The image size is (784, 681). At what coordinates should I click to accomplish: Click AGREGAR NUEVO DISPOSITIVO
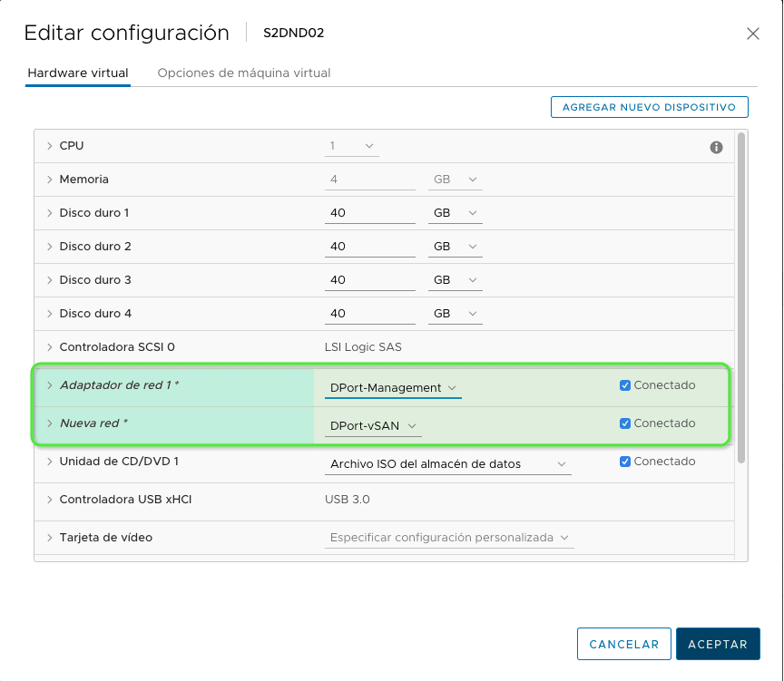tap(649, 106)
